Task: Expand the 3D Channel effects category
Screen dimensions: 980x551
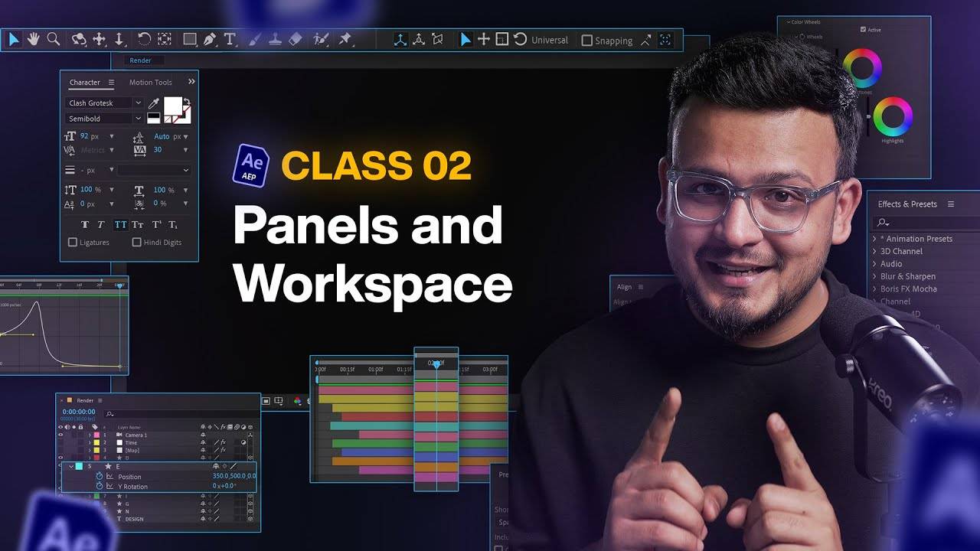Action: click(x=874, y=251)
